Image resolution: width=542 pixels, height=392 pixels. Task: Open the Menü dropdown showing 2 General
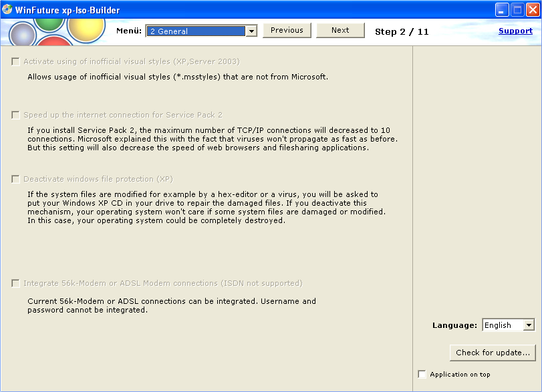tap(251, 31)
